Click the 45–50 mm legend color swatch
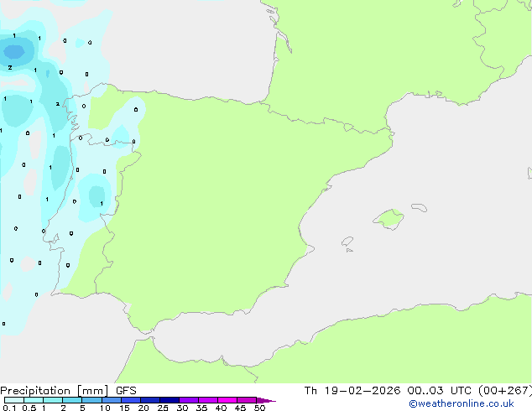This screenshot has height=411, width=532. pos(247,400)
